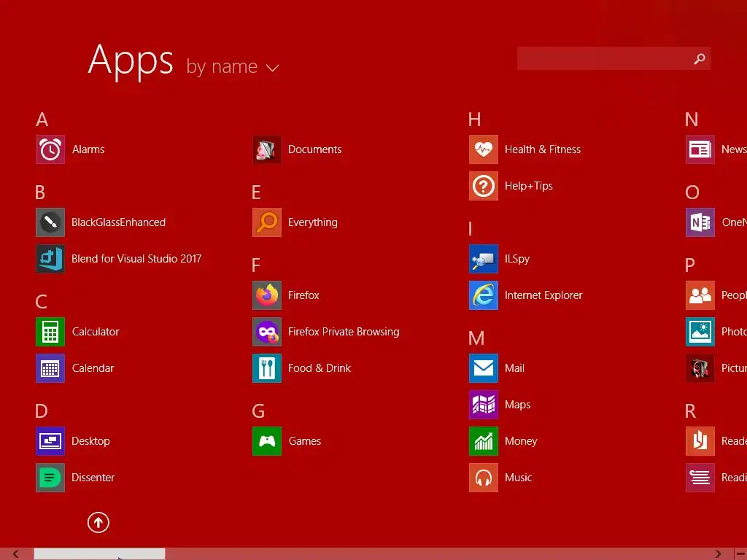747x560 pixels.
Task: Launch the Dissenter app icon
Action: tap(50, 478)
